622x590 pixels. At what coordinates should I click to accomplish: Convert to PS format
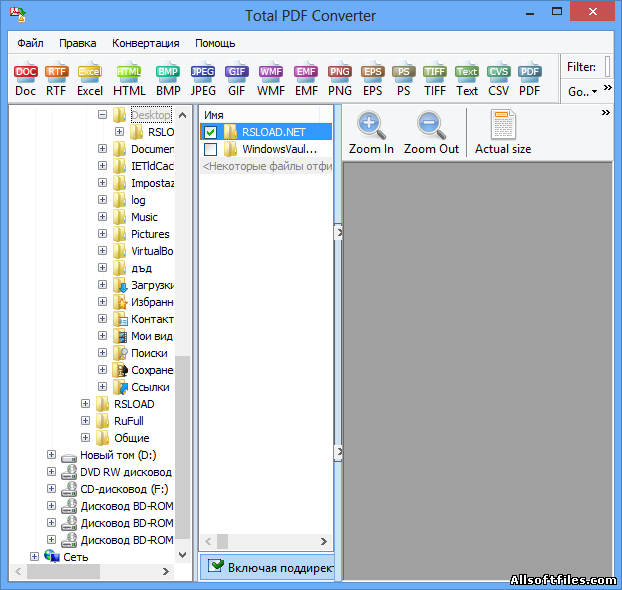tap(403, 81)
